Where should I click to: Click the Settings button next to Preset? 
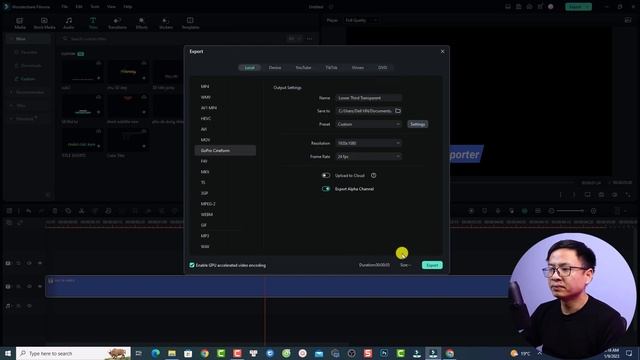pyautogui.click(x=418, y=124)
